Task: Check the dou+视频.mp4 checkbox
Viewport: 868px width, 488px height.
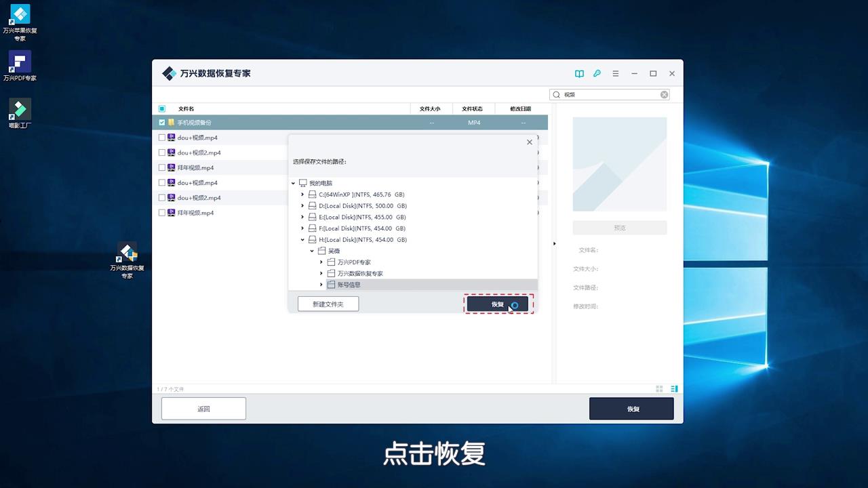Action: click(x=161, y=137)
